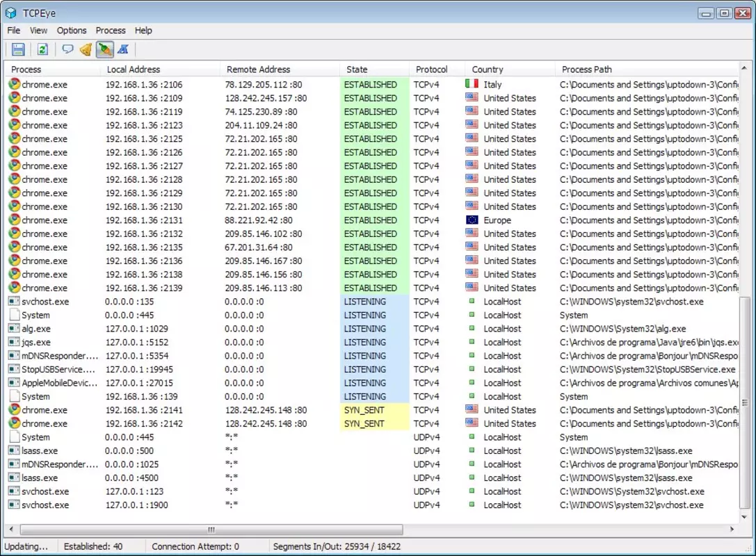This screenshot has width=756, height=556.
Task: Click Chrome icon in row with port 2106
Action: click(x=15, y=84)
